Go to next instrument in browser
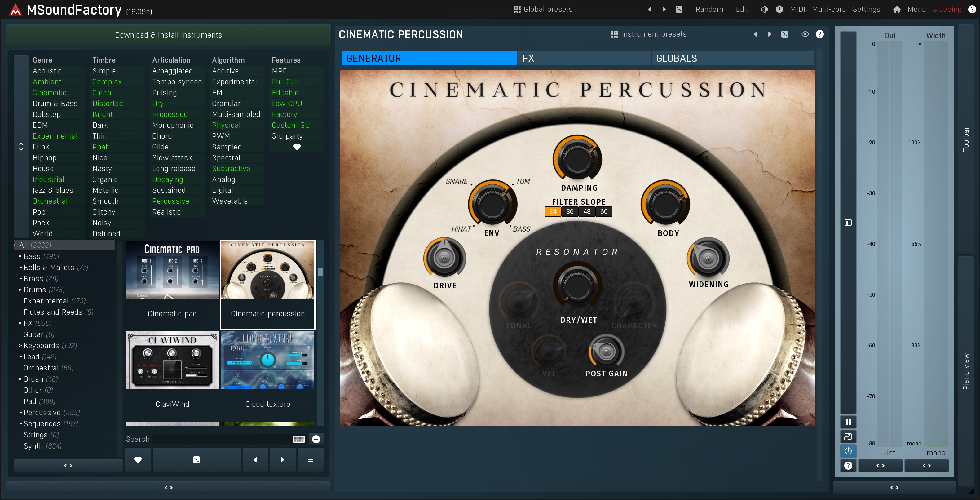 click(282, 460)
